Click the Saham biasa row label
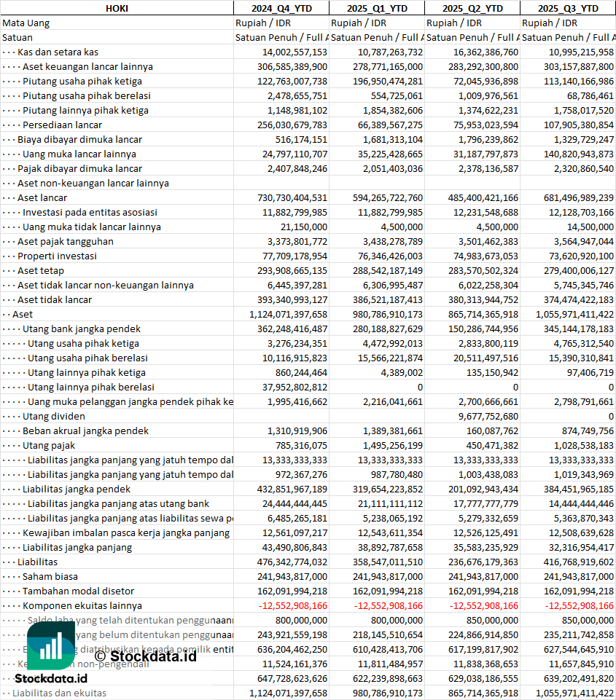Viewport: 616px width, 700px height. pos(50,577)
